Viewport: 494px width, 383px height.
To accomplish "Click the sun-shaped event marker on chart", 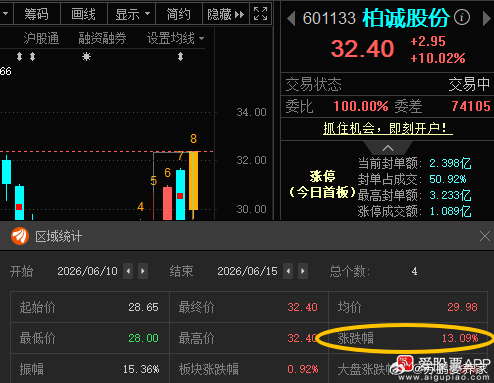I will 86,57.
